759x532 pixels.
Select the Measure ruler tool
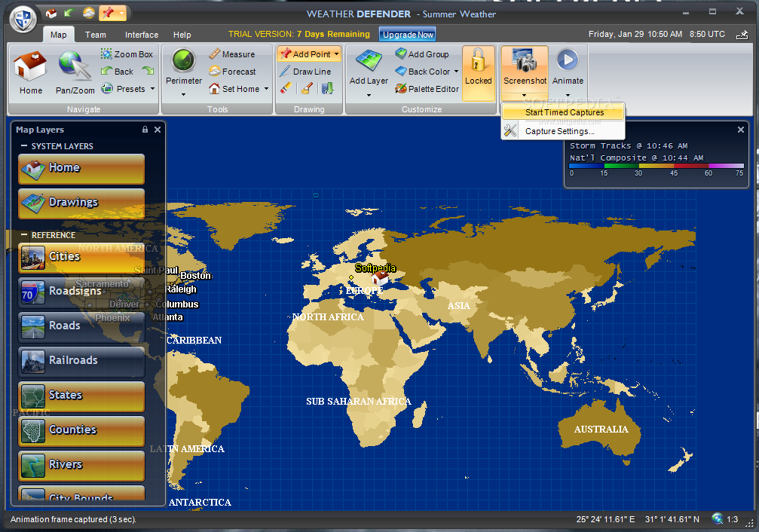pos(232,54)
